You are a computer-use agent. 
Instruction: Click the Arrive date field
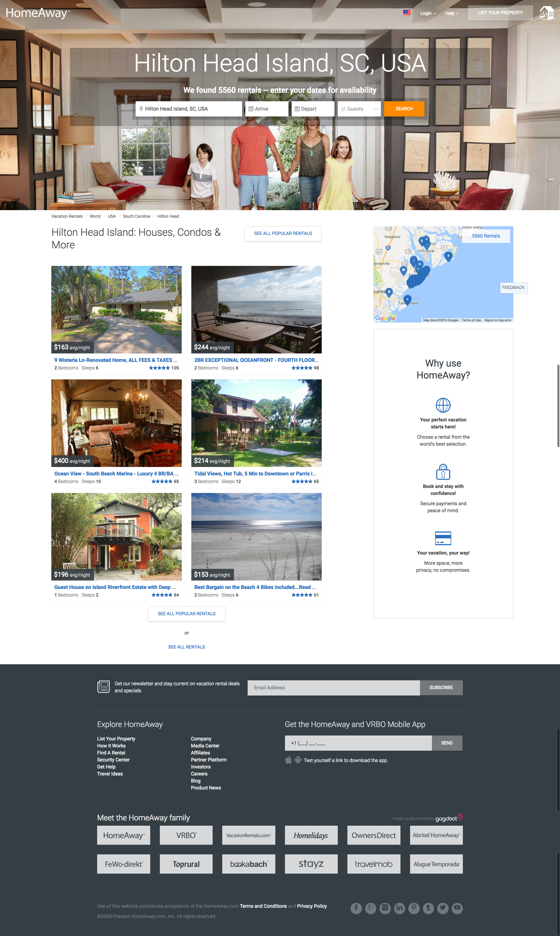(266, 109)
